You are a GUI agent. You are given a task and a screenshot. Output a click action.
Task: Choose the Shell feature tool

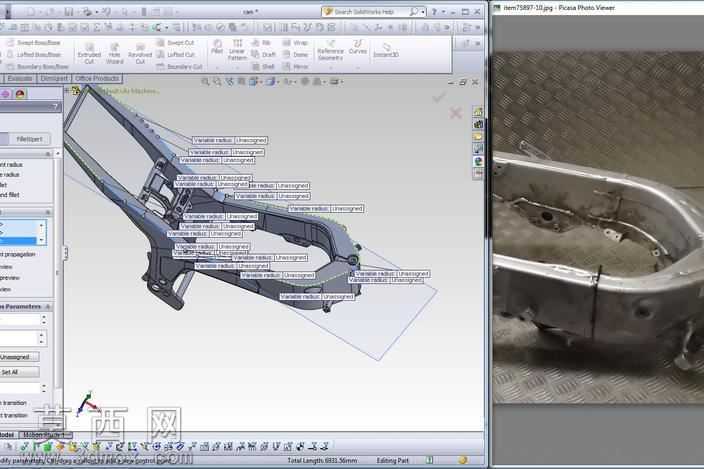click(263, 66)
